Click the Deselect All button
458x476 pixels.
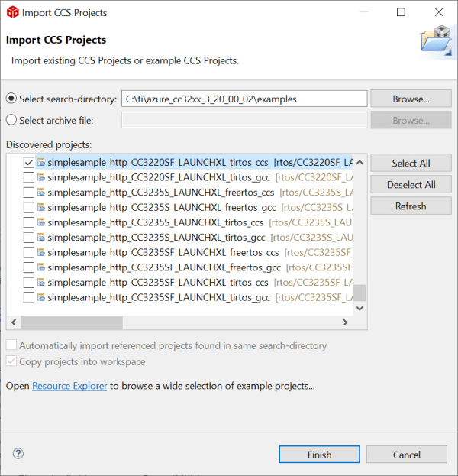(x=411, y=185)
